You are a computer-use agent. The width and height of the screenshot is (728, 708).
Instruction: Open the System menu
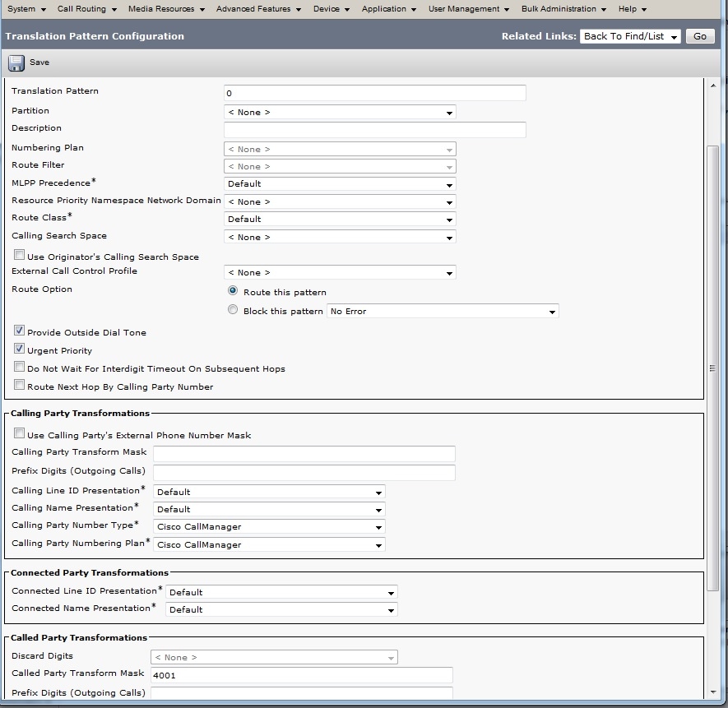click(x=26, y=9)
